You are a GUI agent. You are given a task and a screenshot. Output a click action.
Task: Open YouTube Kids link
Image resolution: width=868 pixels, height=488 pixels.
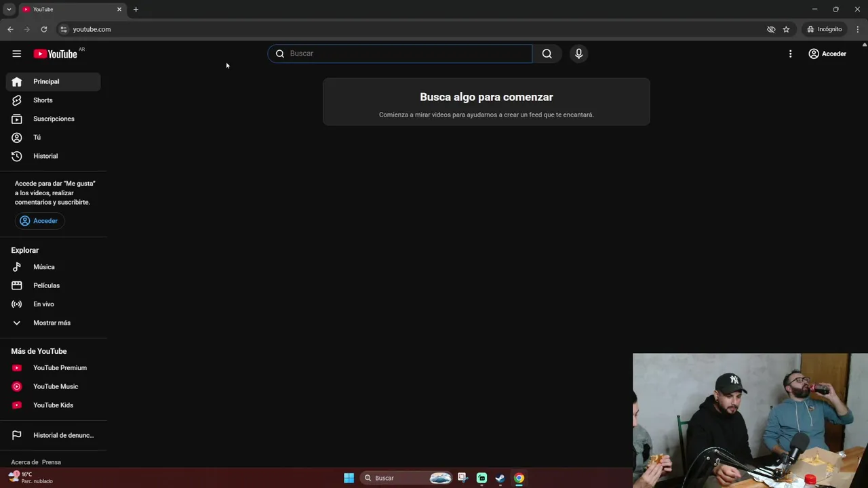click(x=54, y=405)
